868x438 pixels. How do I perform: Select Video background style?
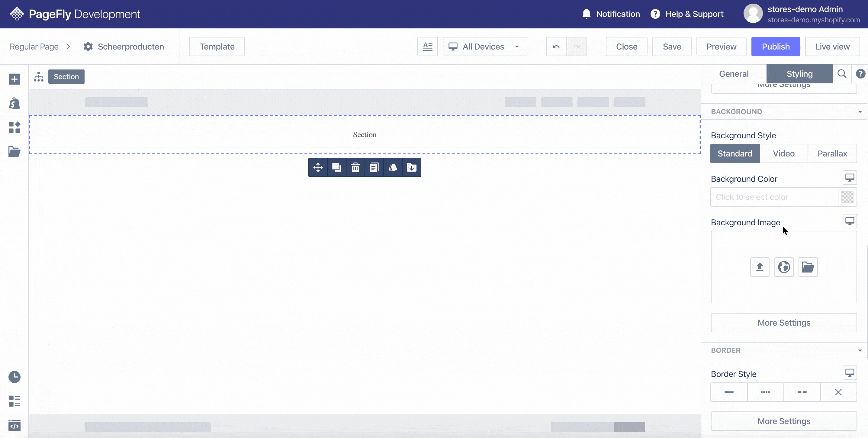784,154
